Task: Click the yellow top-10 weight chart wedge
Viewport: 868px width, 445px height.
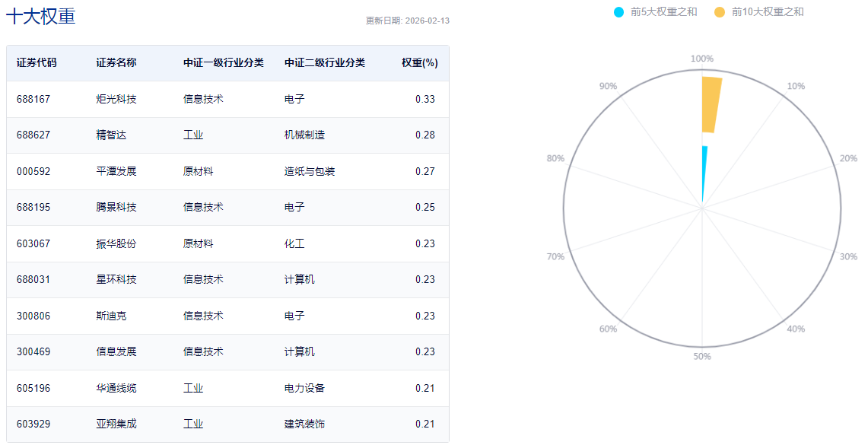Action: coord(711,104)
